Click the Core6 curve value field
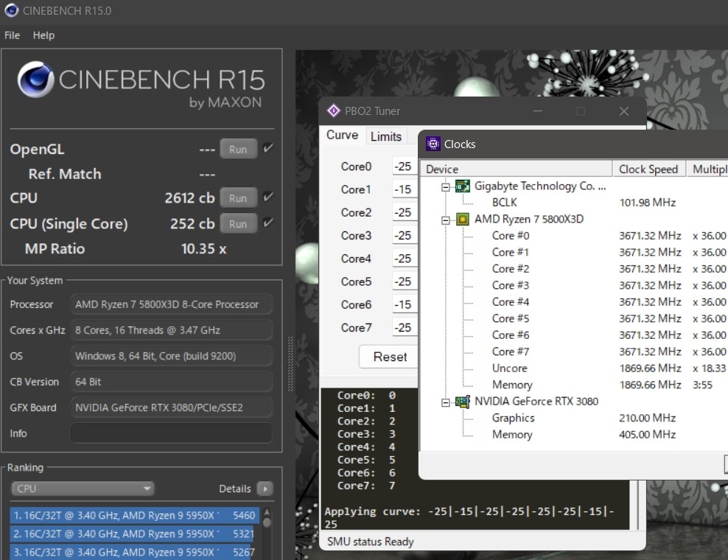The image size is (728, 560). [x=405, y=304]
